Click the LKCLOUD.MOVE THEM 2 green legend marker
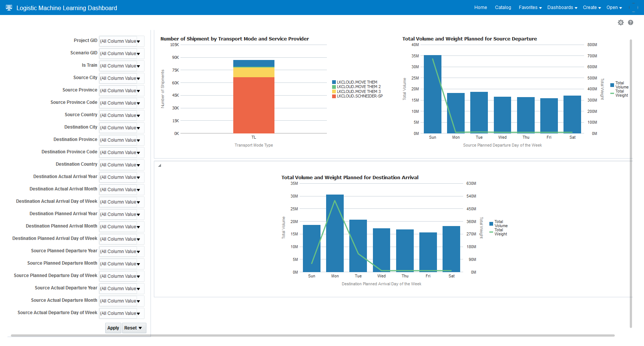The width and height of the screenshot is (644, 346). point(334,87)
